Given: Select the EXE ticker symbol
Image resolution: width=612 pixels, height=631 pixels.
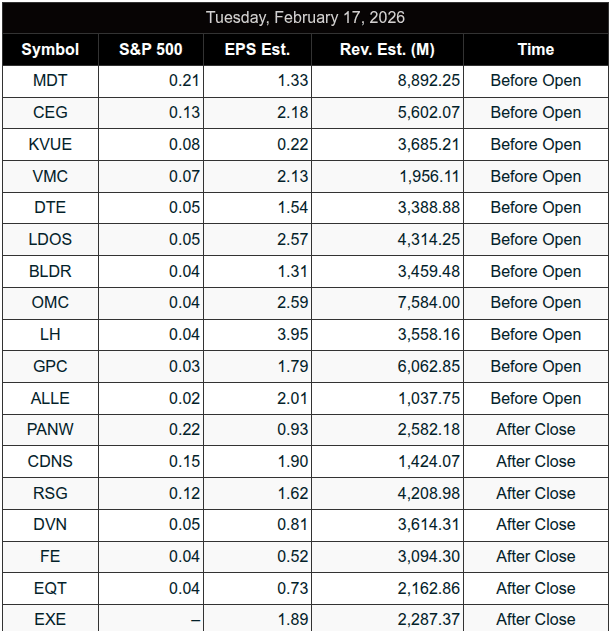Looking at the screenshot, I should (50, 619).
